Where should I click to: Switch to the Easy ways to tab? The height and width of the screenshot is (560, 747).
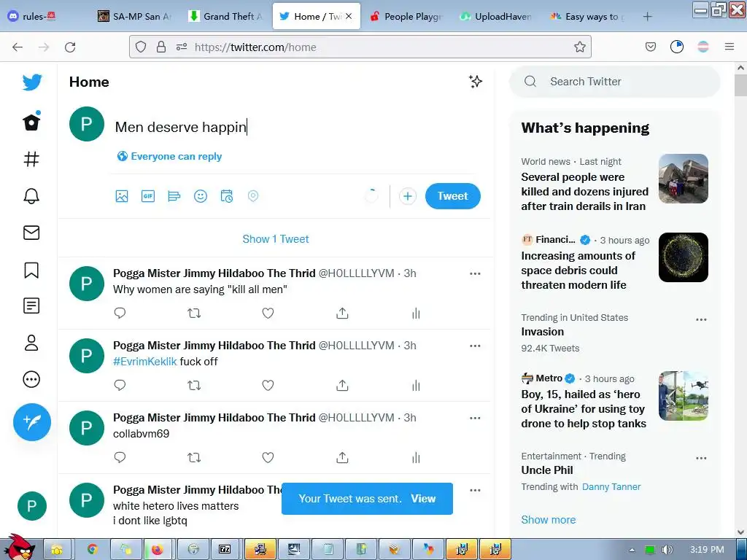587,16
